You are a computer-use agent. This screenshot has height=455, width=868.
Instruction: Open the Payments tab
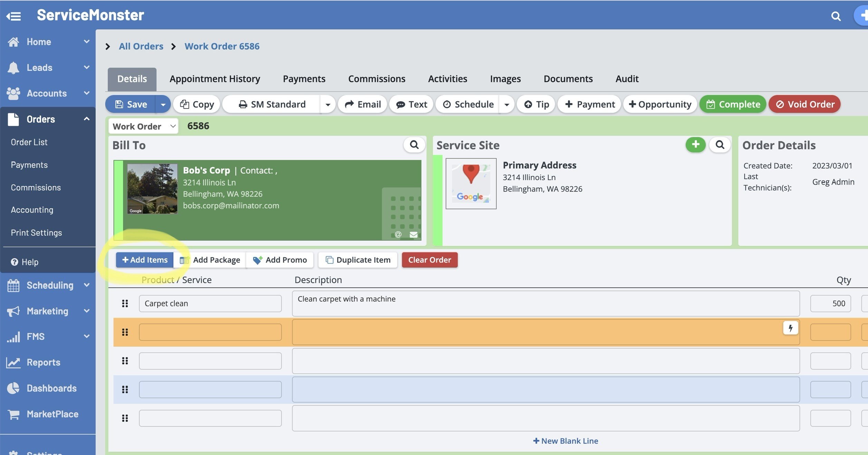point(304,79)
